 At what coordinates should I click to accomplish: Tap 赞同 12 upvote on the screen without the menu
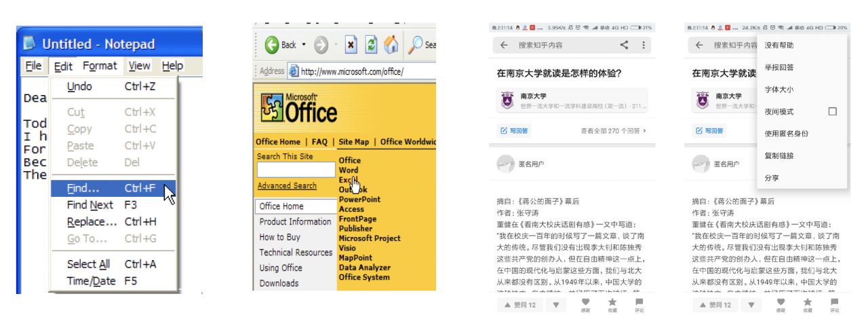(x=519, y=305)
